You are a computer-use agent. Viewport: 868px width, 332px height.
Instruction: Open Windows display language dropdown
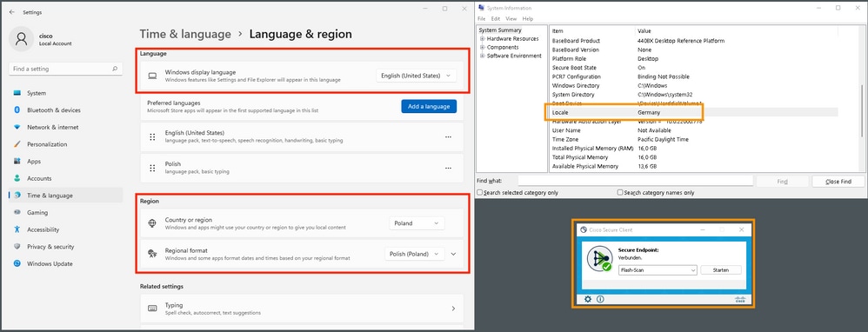(417, 76)
